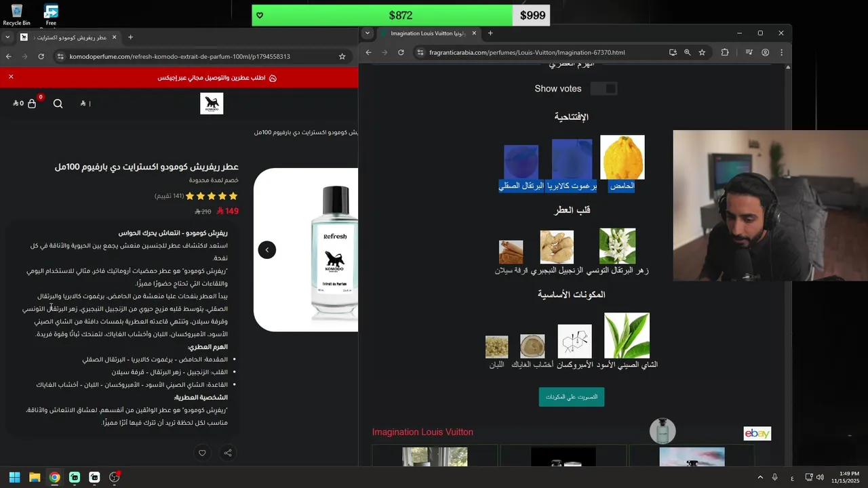Viewport: 868px width, 488px height.
Task: Click the $872 green progress bar
Action: coord(382,16)
